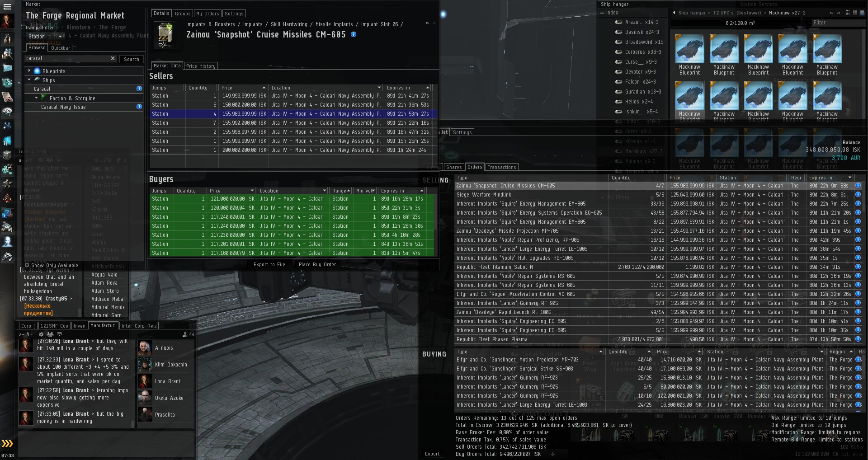868x460 pixels.
Task: Sort selling orders by Expires in
Action: [x=830, y=178]
